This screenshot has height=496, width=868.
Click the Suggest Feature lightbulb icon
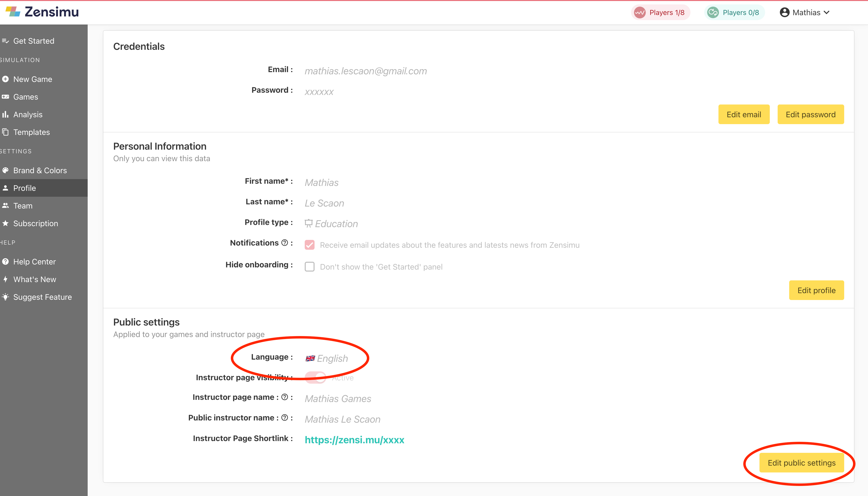5,297
